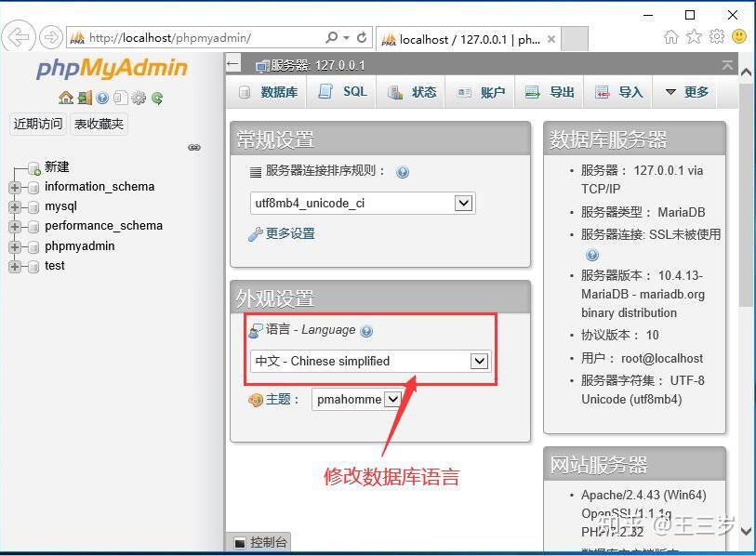This screenshot has height=556, width=756.
Task: Click wrench icon beside 更多设置
Action: (x=255, y=234)
